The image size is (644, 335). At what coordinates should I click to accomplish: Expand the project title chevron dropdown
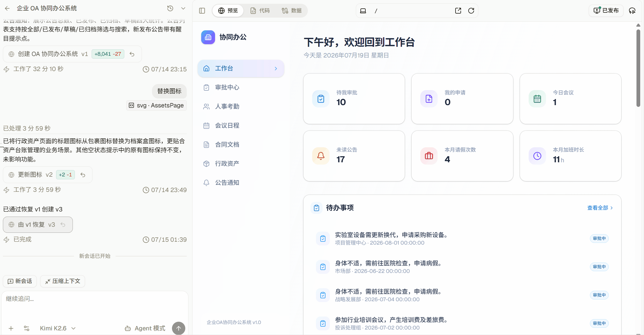tap(183, 8)
